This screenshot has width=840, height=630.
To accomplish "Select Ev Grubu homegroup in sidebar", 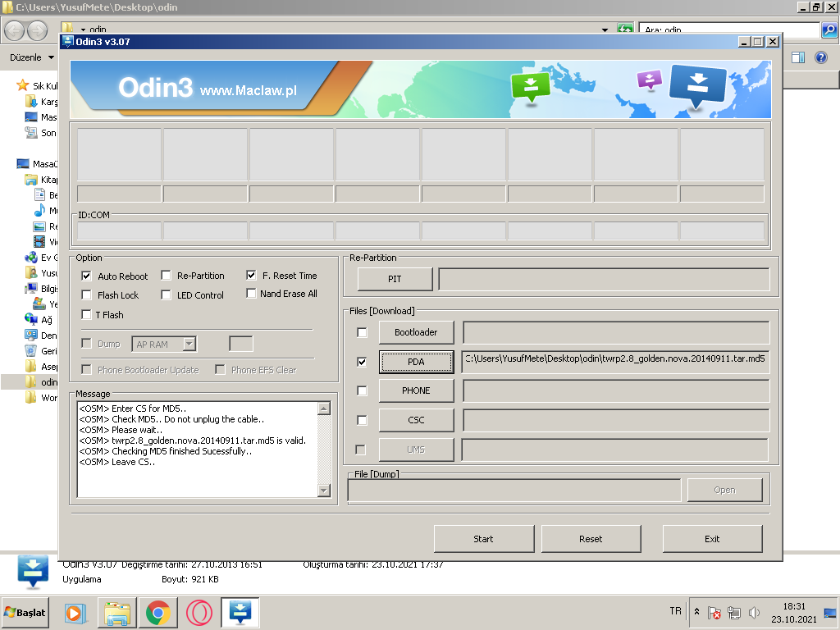I will (x=41, y=258).
